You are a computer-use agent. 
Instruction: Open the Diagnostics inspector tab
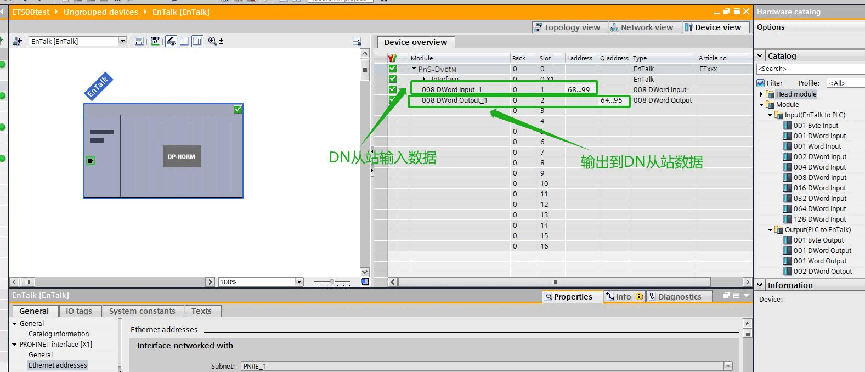[679, 297]
